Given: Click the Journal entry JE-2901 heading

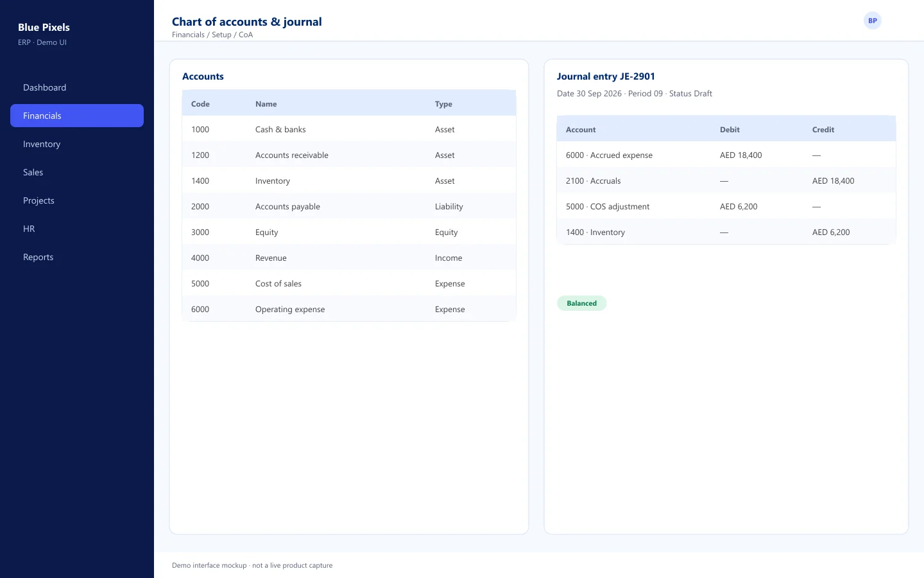Looking at the screenshot, I should (x=606, y=76).
